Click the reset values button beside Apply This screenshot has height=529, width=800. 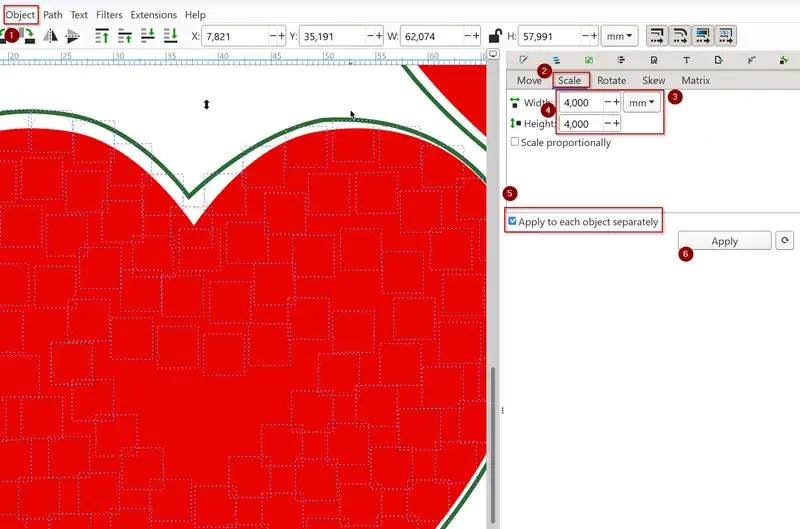point(786,241)
